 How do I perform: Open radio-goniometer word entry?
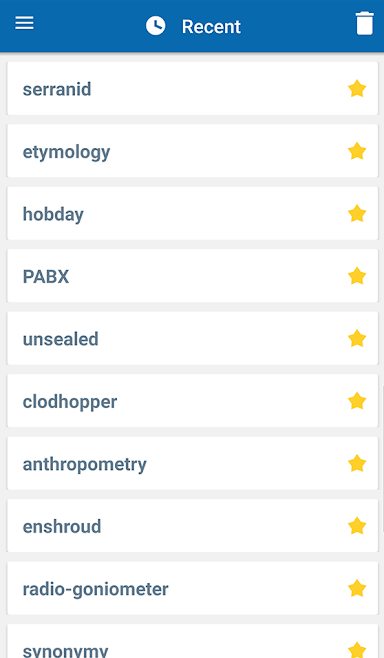click(x=193, y=589)
